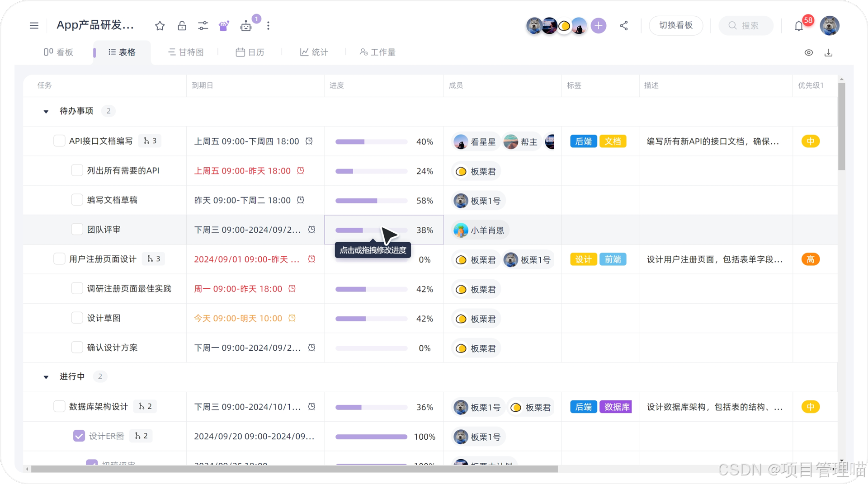Click the 切换看板 button
Screen dimensions: 868x484
676,25
